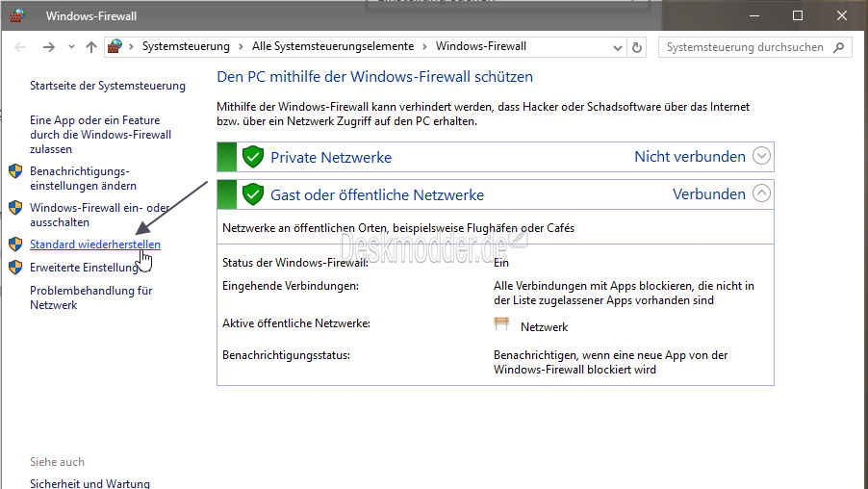Open Benachrichtigungseinstellungen ändern
Image resolution: width=868 pixels, height=489 pixels.
[83, 178]
